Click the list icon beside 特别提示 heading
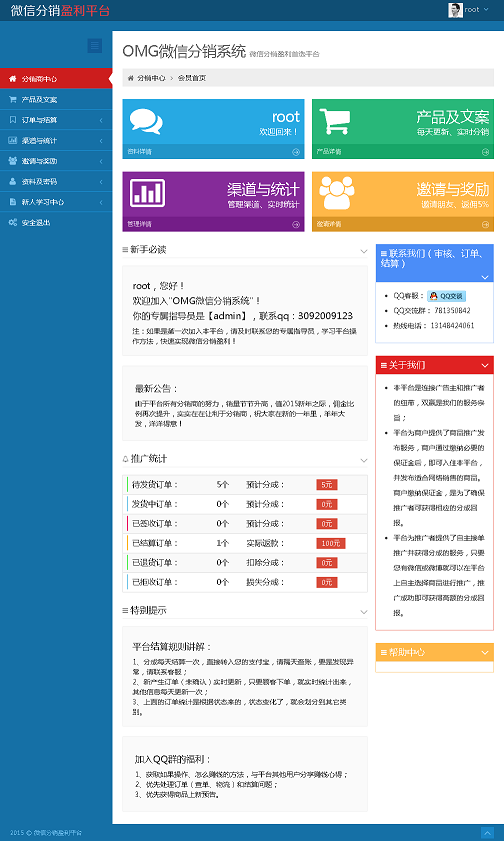The image size is (504, 841). point(125,610)
